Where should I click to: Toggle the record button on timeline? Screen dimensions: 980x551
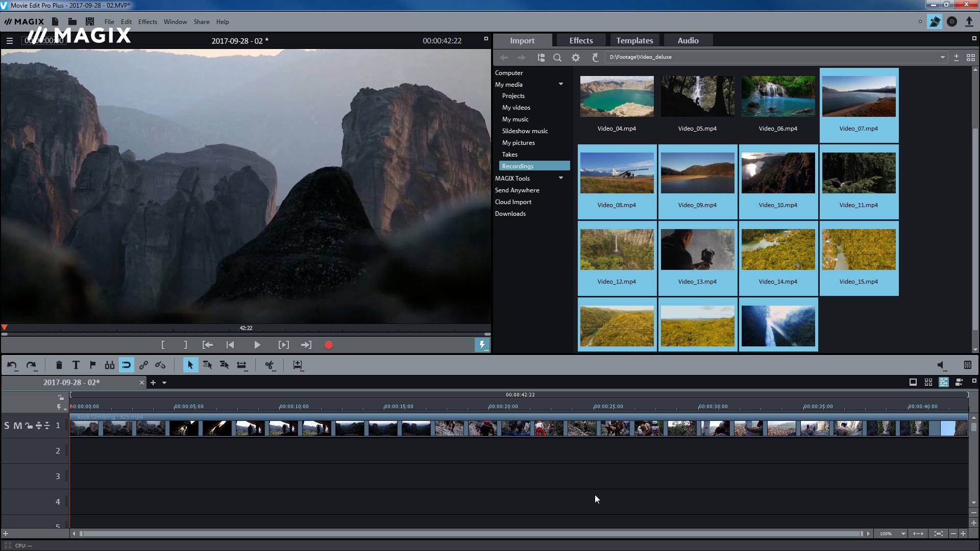coord(329,344)
